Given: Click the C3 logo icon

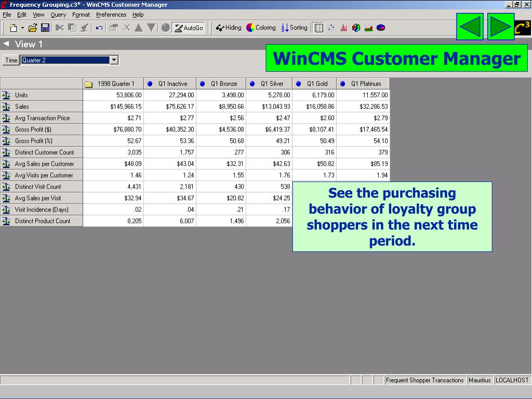Looking at the screenshot, I should [x=522, y=28].
